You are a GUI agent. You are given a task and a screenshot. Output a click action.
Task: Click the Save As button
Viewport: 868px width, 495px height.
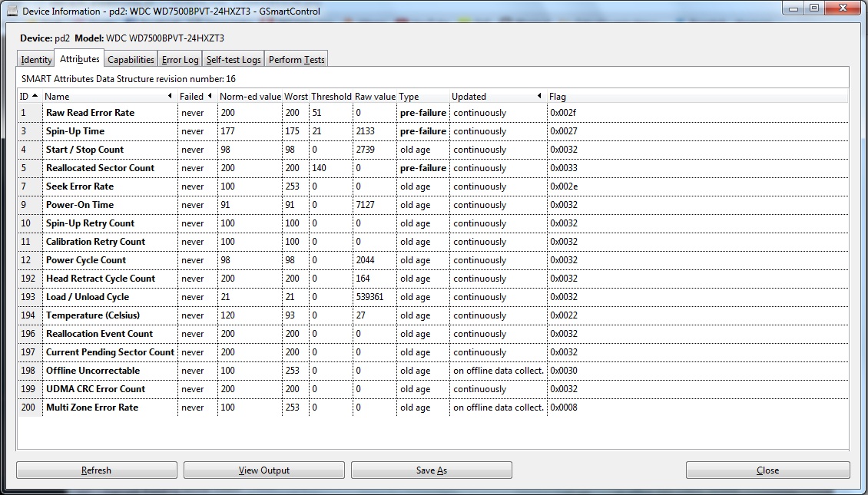point(431,470)
